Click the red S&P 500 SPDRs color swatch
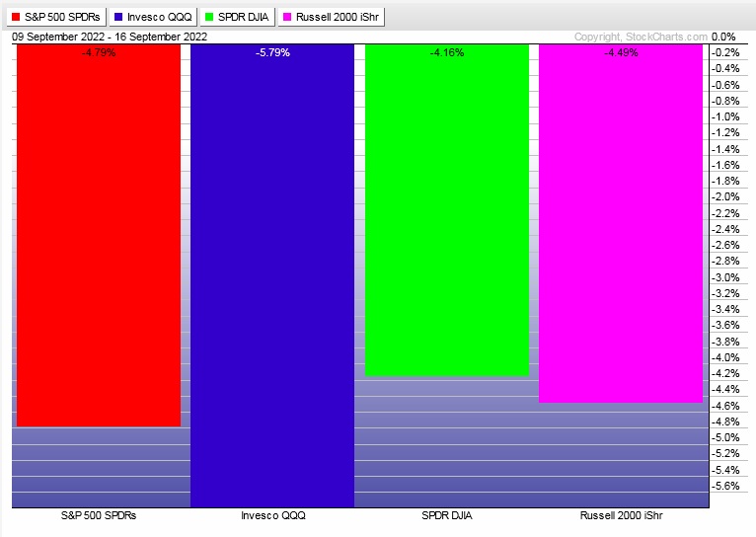 pyautogui.click(x=16, y=17)
